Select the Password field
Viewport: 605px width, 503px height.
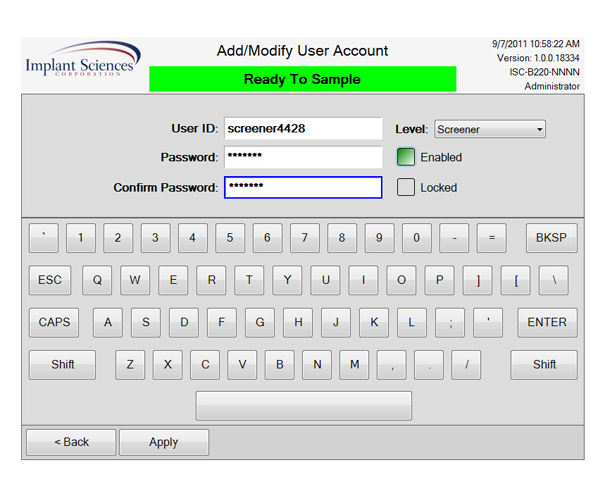303,158
